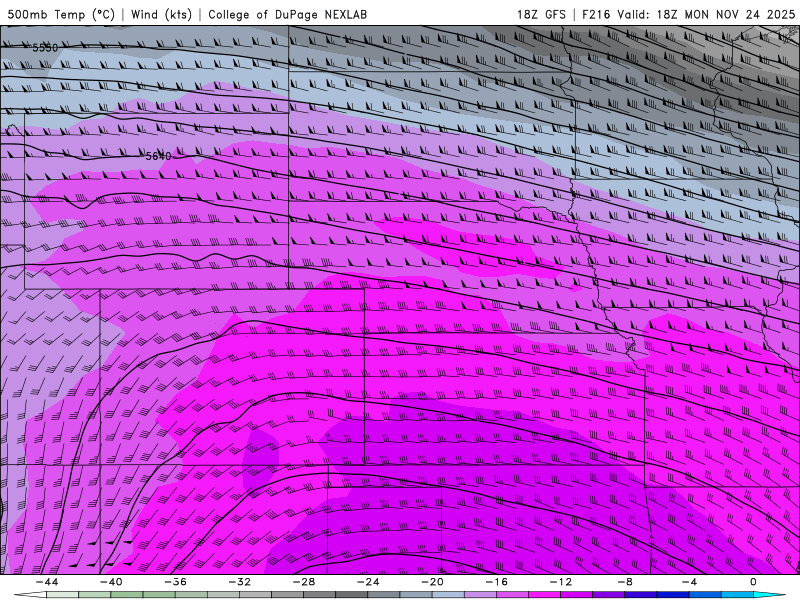This screenshot has height=600, width=800.
Task: Click the -44 colorbar tick label
Action: pyautogui.click(x=47, y=582)
